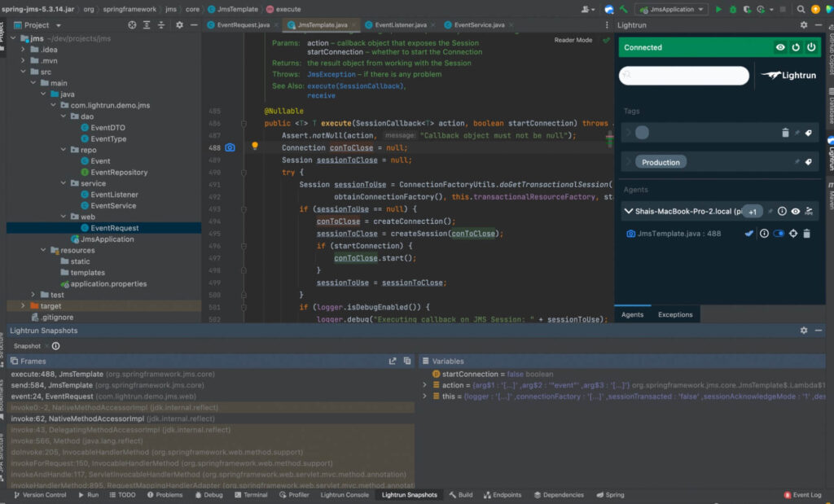Click the Lightrun search input field

point(684,75)
